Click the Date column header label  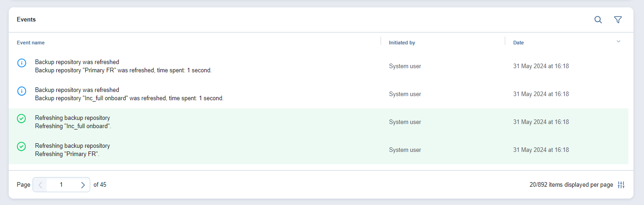point(518,43)
